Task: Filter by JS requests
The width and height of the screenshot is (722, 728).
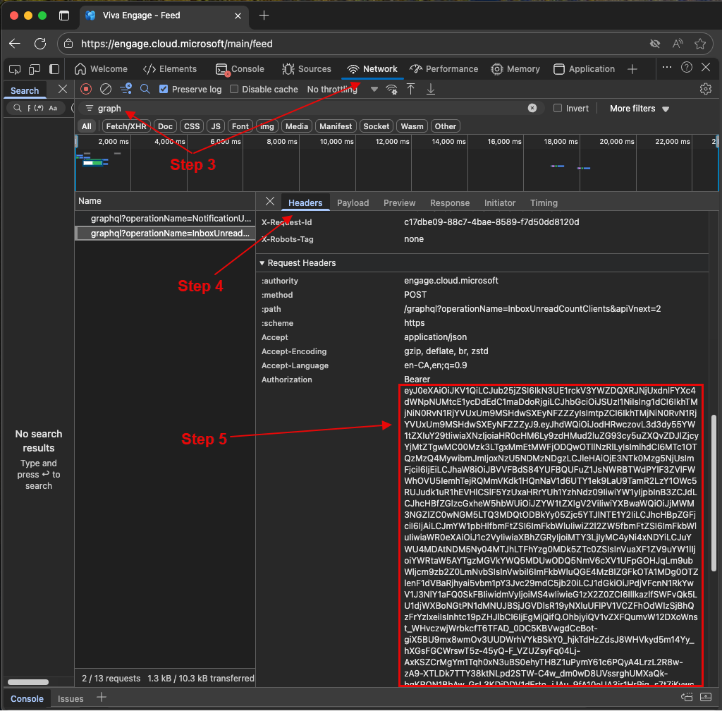Action: (216, 126)
